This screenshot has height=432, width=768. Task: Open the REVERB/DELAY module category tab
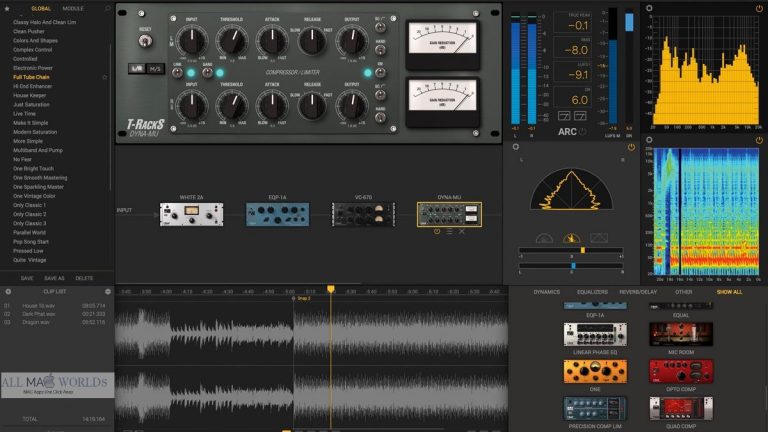click(638, 292)
